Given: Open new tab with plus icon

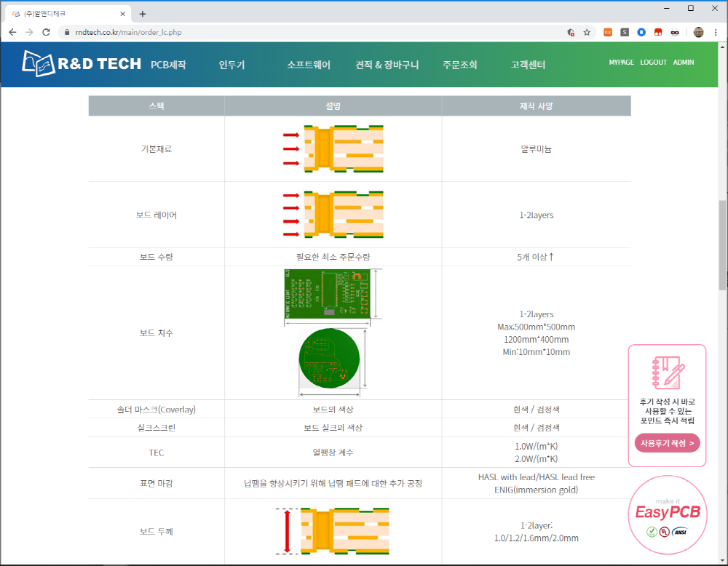Looking at the screenshot, I should [143, 14].
